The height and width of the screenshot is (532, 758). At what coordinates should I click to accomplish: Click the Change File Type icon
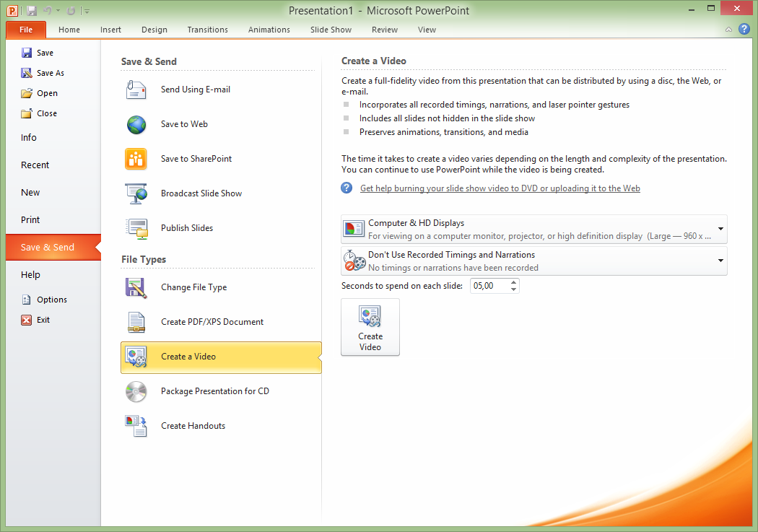pos(136,287)
